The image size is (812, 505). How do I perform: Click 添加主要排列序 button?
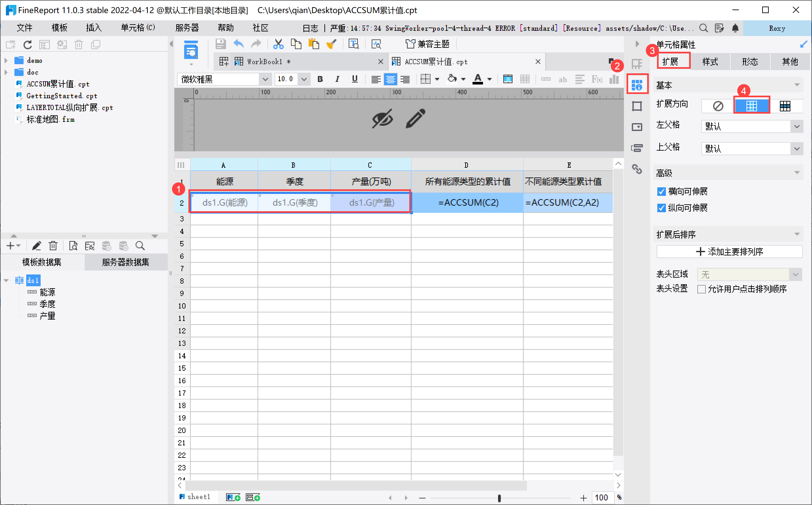(x=729, y=252)
